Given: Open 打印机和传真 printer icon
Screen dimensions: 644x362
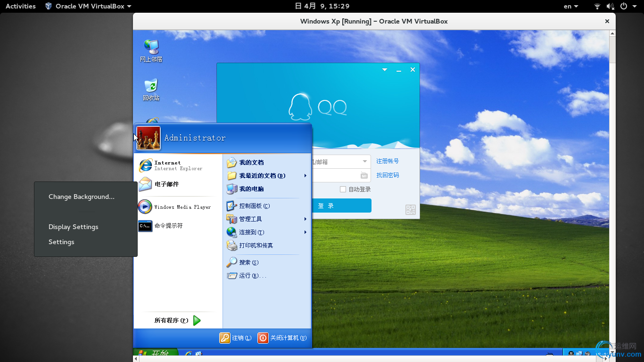Looking at the screenshot, I should coord(231,246).
